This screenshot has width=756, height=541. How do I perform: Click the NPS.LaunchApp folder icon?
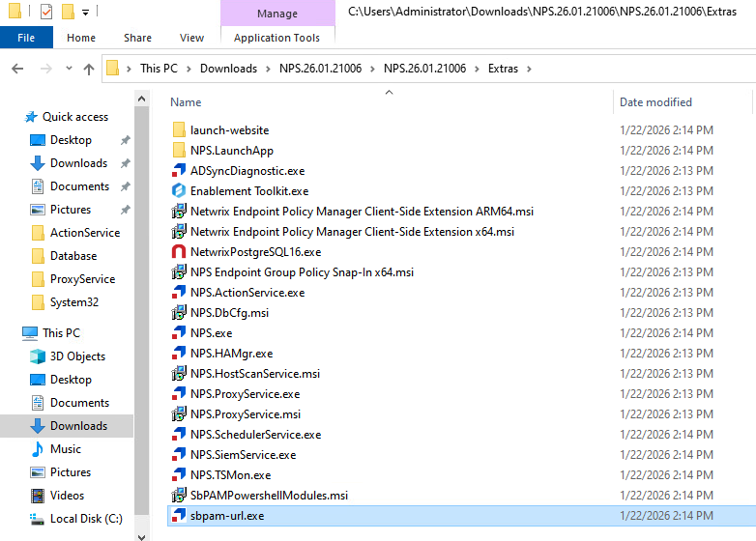(x=179, y=151)
